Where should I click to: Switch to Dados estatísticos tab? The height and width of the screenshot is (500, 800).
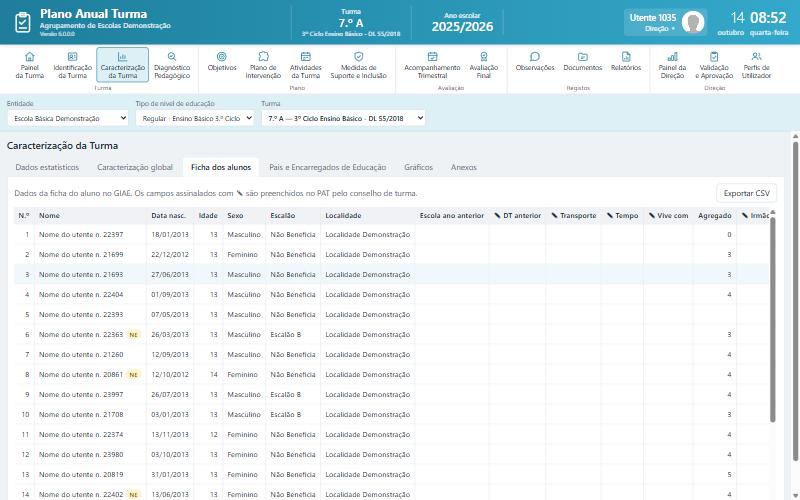(47, 167)
